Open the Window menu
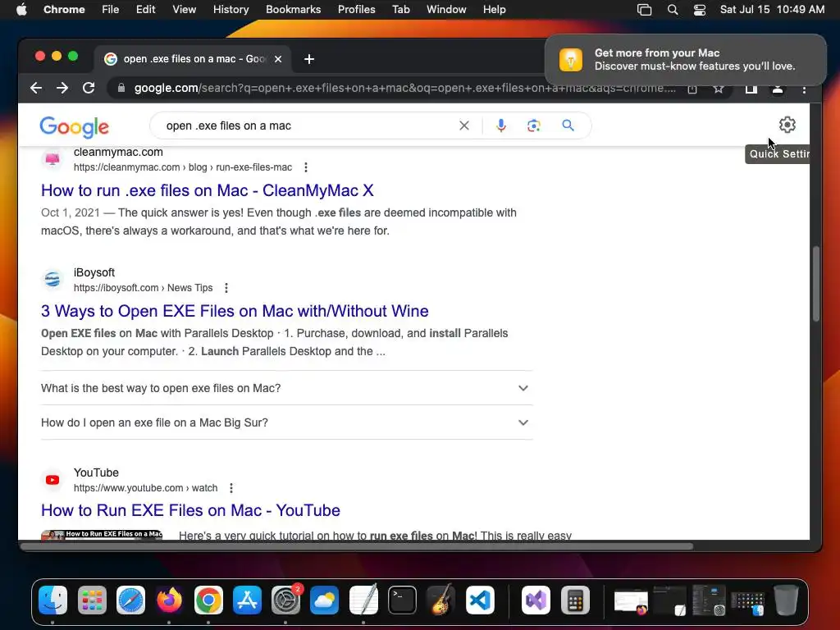This screenshot has width=840, height=630. pyautogui.click(x=446, y=10)
